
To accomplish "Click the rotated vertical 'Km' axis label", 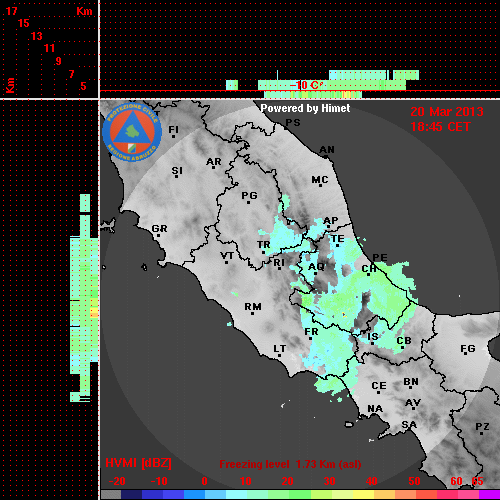I will click(x=10, y=86).
